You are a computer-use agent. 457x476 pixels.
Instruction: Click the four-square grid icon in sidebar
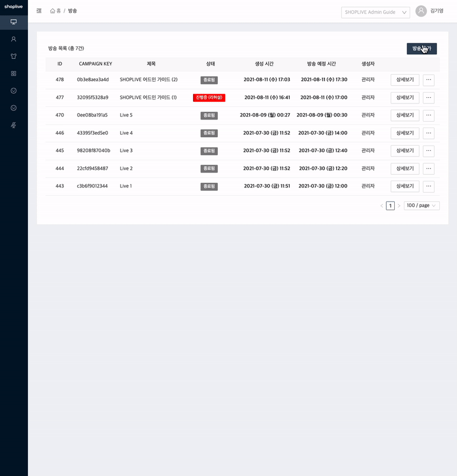[x=14, y=74]
